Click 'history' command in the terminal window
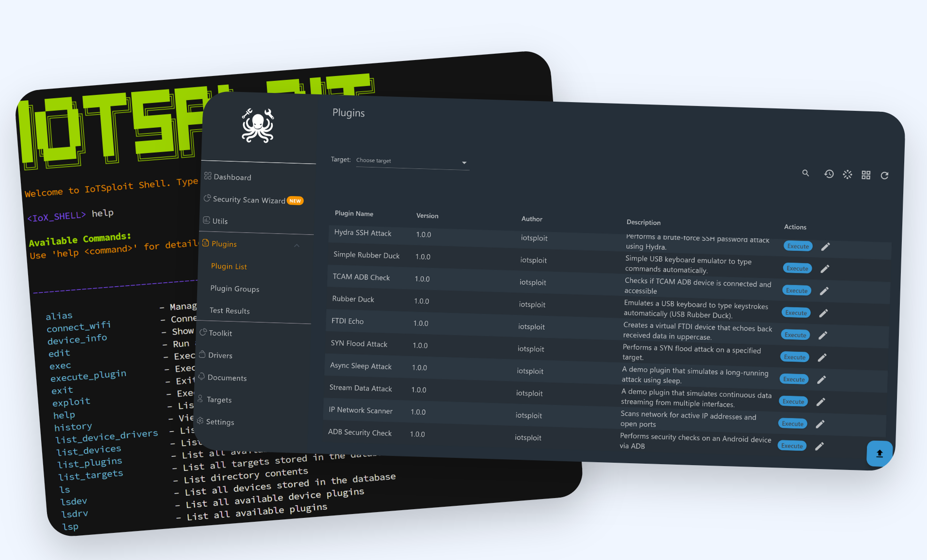 coord(73,426)
